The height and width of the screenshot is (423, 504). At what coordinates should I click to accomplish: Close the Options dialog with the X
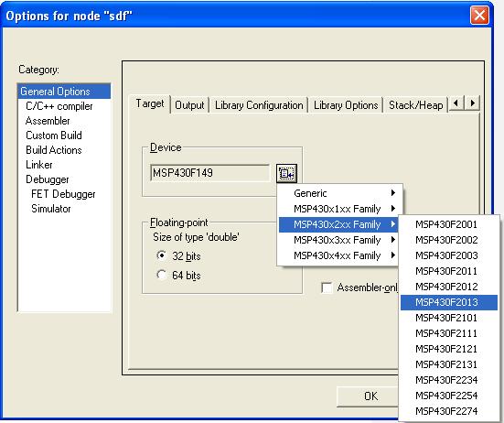[x=479, y=16]
